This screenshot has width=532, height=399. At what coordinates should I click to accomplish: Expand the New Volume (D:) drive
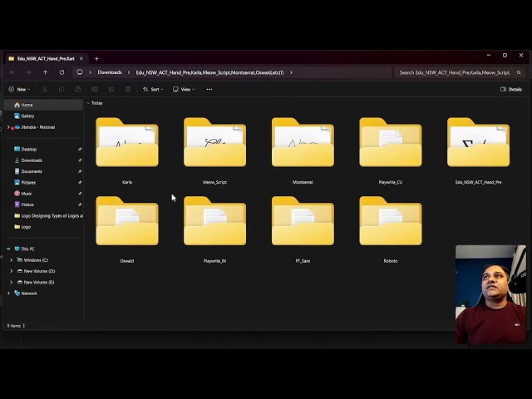click(11, 272)
